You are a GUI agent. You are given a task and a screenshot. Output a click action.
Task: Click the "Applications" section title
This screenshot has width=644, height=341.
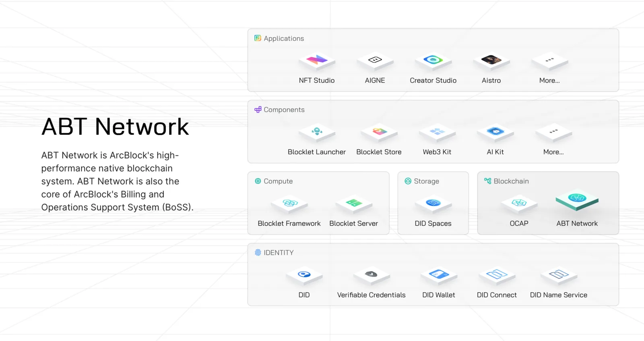(284, 38)
